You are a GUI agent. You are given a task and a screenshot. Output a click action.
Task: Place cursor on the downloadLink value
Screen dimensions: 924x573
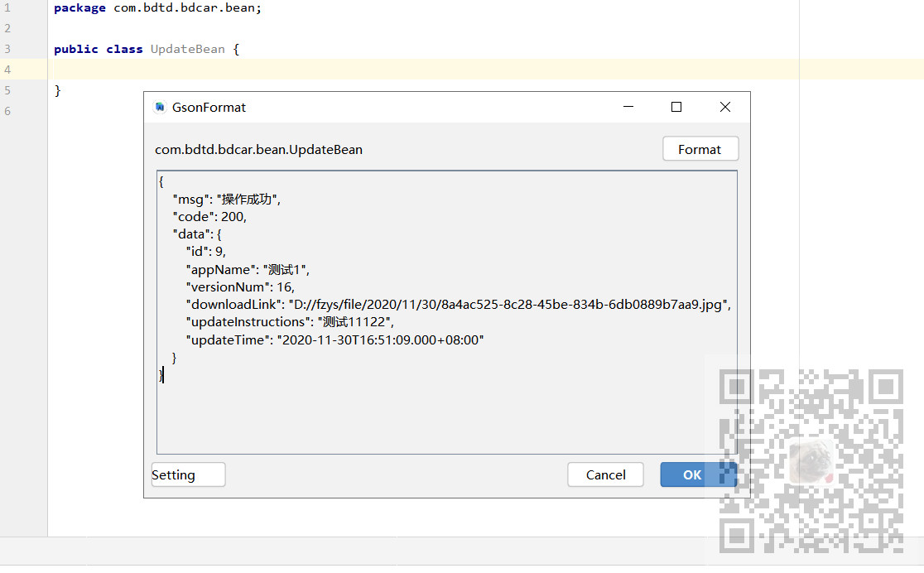coord(509,305)
